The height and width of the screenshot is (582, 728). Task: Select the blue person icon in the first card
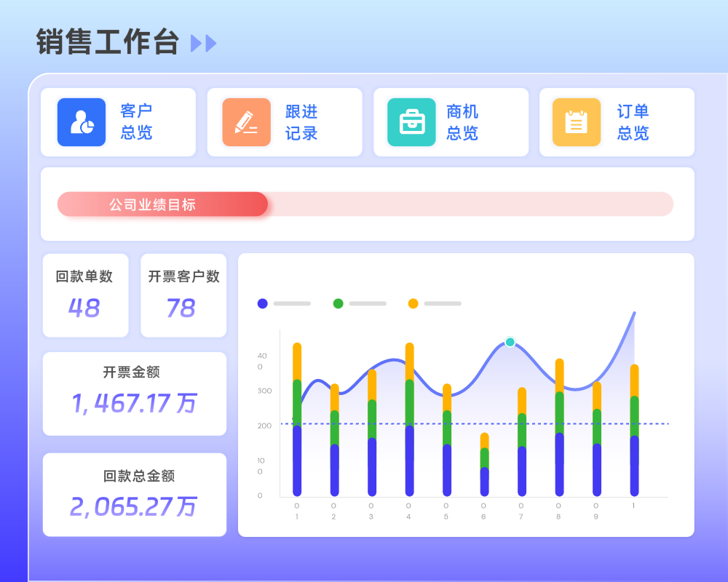pos(81,121)
